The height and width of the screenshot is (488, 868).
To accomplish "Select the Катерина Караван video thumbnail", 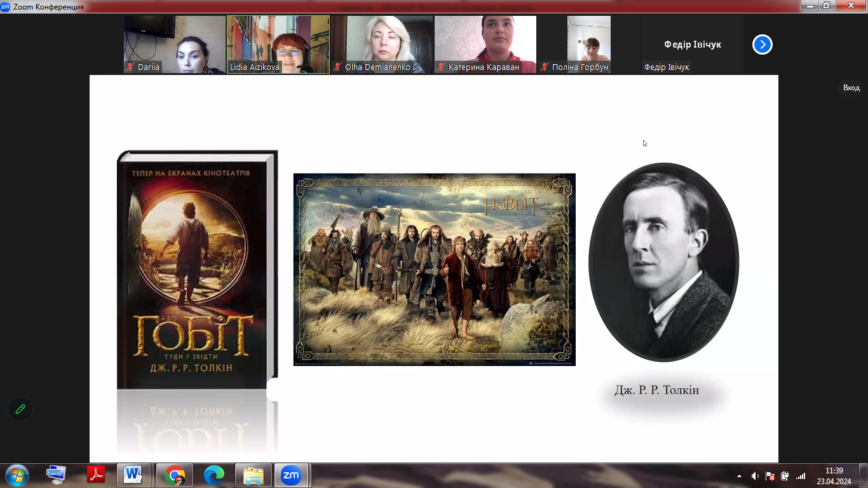I will click(485, 44).
